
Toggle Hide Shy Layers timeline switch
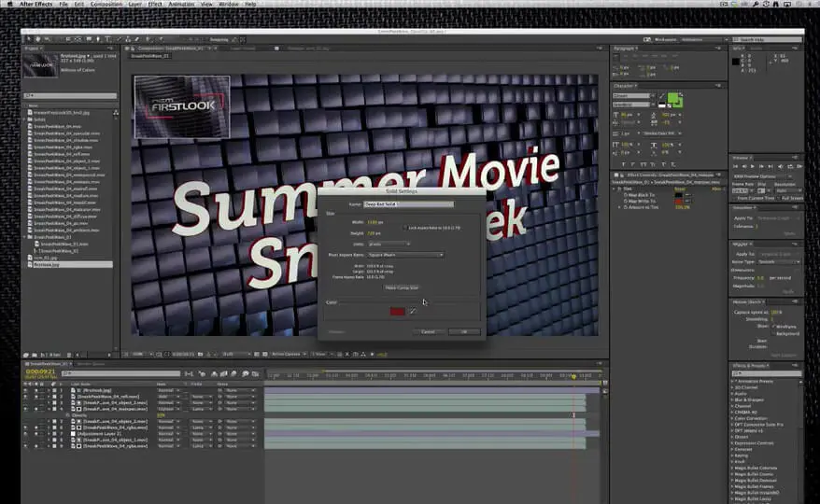215,374
